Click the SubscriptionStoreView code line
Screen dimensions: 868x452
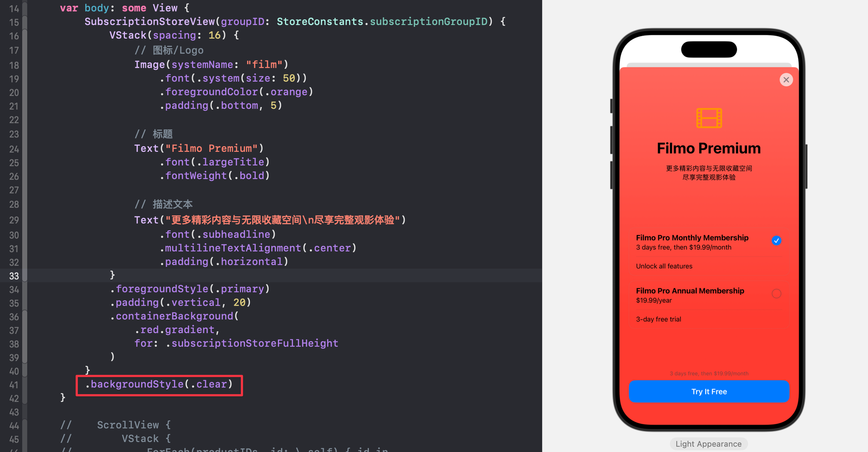295,22
